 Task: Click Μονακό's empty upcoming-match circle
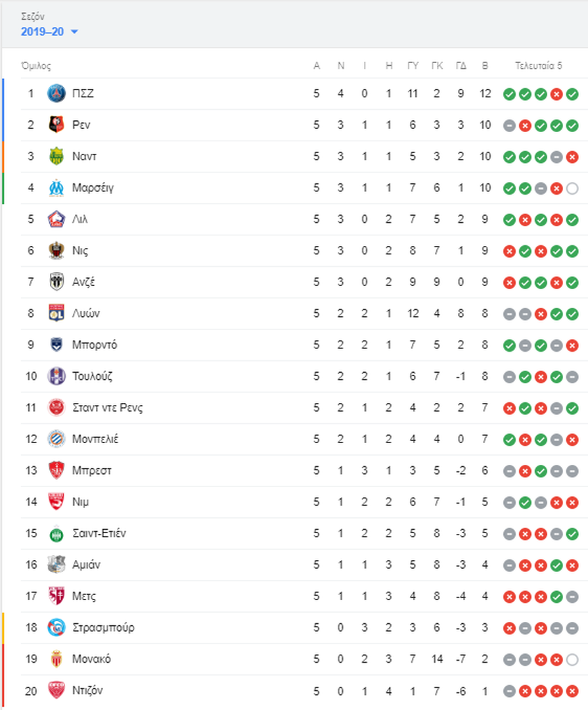(x=572, y=660)
